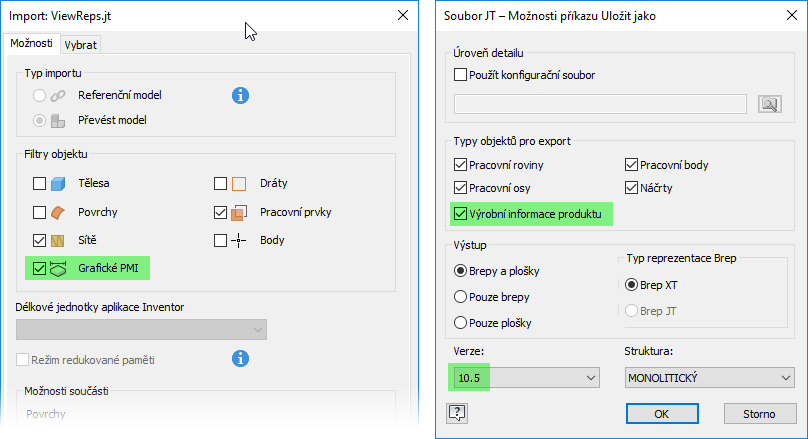Screen dimensions: 808x439
Task: Click the Pracovní prvky icon
Action: pyautogui.click(x=239, y=212)
